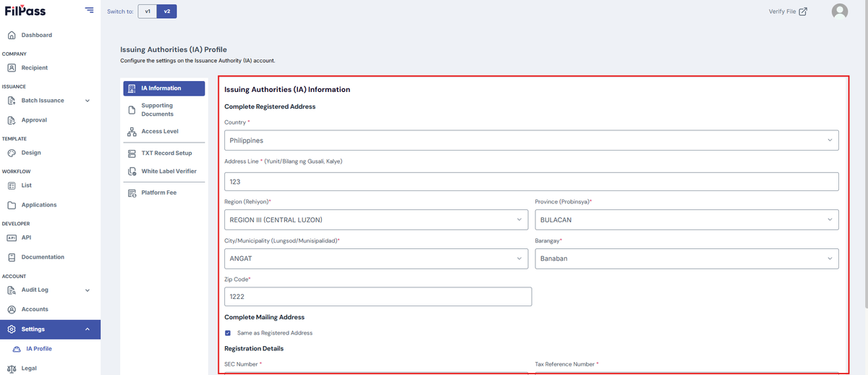Open the user avatar profile icon

(x=840, y=11)
